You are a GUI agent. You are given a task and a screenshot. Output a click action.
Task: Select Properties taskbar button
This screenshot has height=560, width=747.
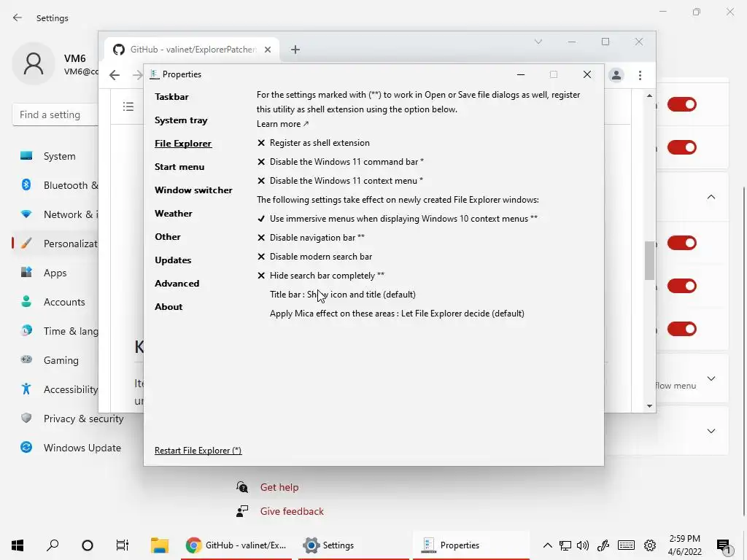(x=471, y=545)
